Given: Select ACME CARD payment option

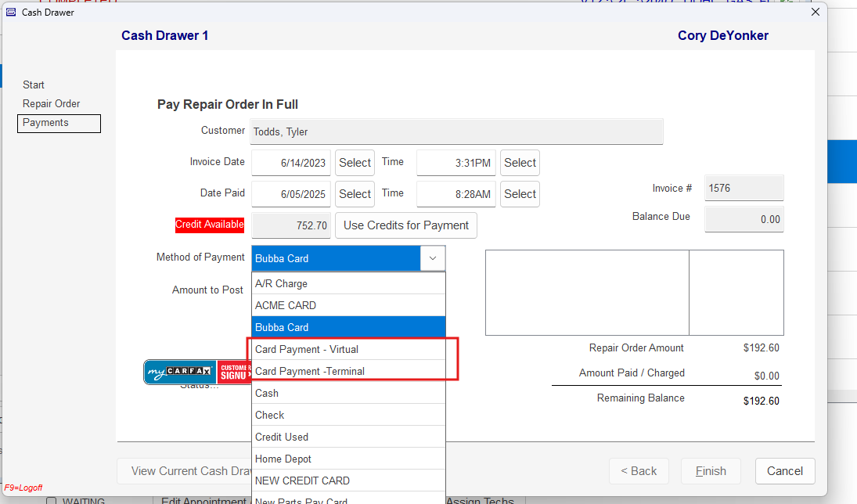Looking at the screenshot, I should [348, 305].
